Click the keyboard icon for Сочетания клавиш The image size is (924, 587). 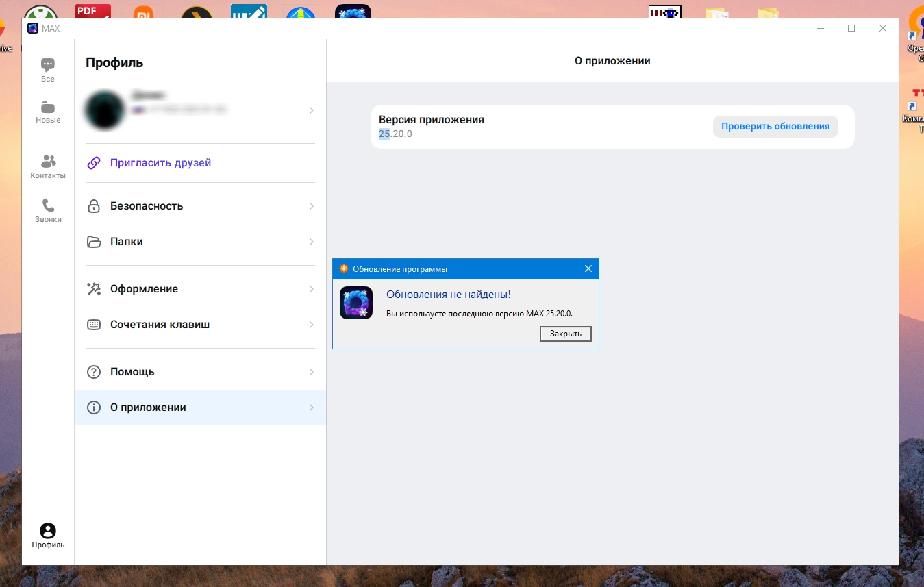point(94,325)
